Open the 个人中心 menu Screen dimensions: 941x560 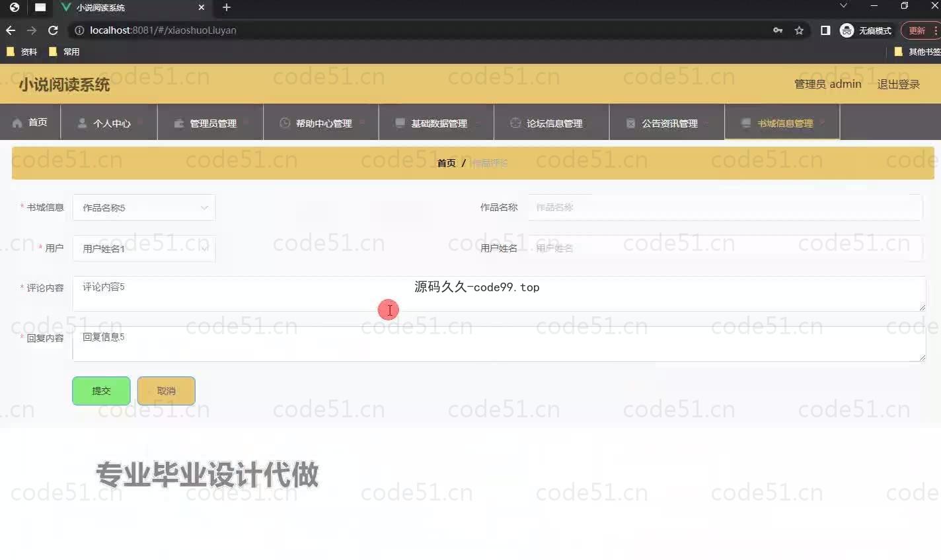(x=109, y=123)
